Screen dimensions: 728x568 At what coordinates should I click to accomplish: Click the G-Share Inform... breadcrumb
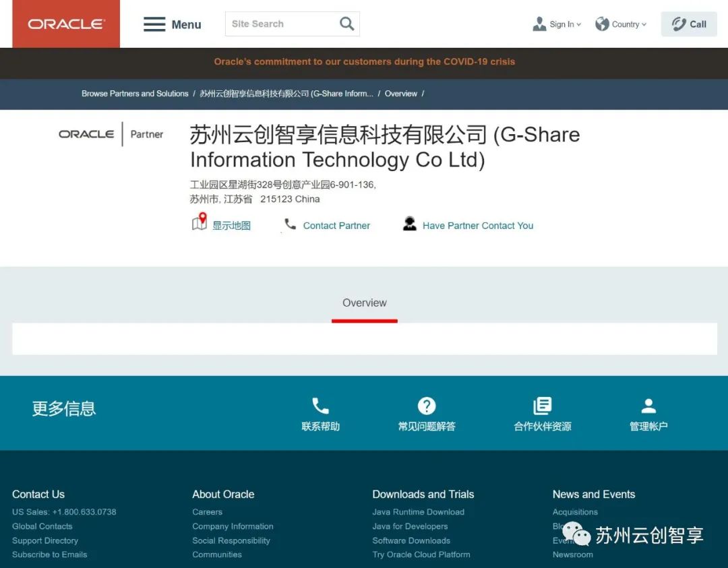click(x=286, y=94)
